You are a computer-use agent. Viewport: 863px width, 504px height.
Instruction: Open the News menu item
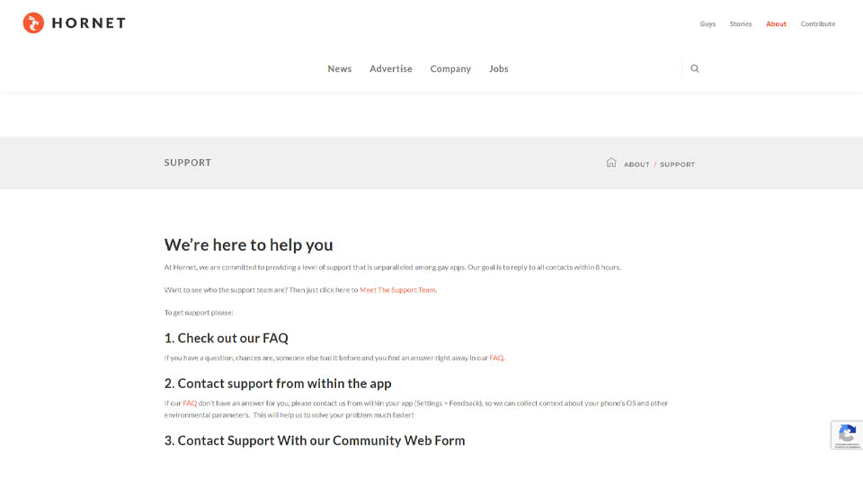[339, 69]
